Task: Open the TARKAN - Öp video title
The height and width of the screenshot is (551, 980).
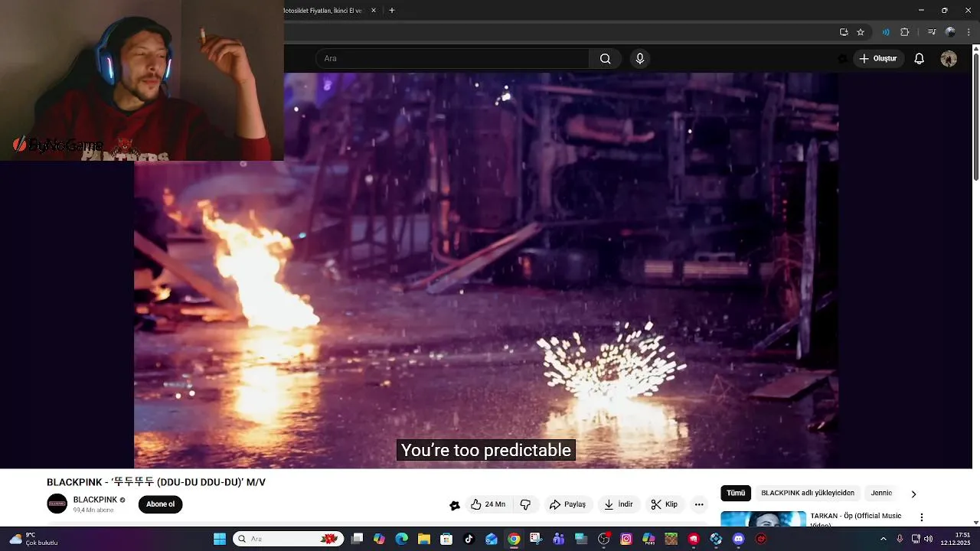Action: (856, 520)
